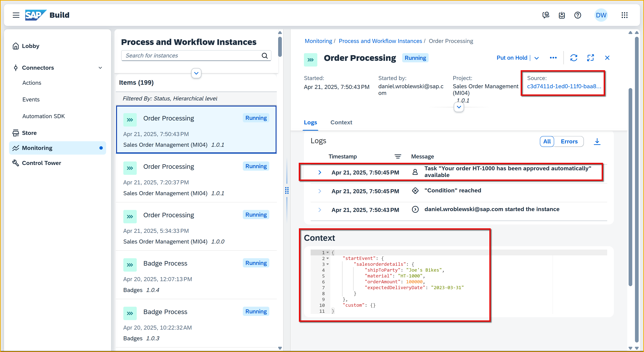Go to Lobby in the sidebar
This screenshot has width=644, height=352.
(58, 46)
